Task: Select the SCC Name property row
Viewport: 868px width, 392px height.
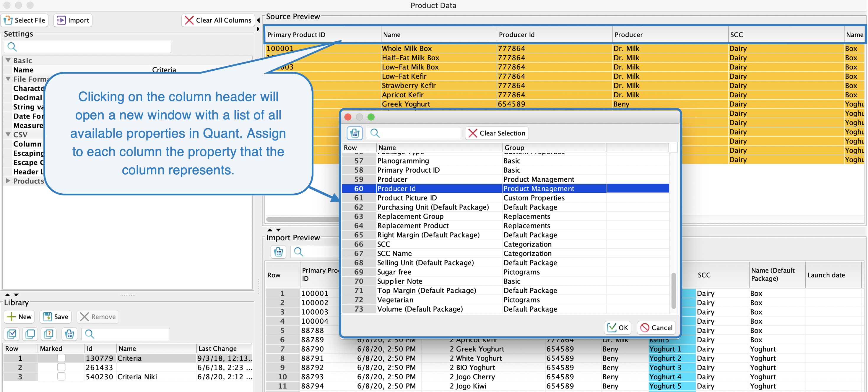Action: tap(505, 253)
